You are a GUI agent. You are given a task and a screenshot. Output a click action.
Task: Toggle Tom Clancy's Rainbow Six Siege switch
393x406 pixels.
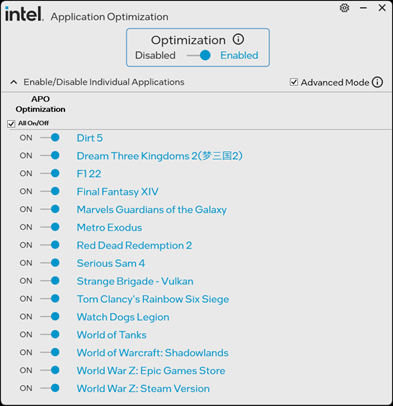[50, 299]
